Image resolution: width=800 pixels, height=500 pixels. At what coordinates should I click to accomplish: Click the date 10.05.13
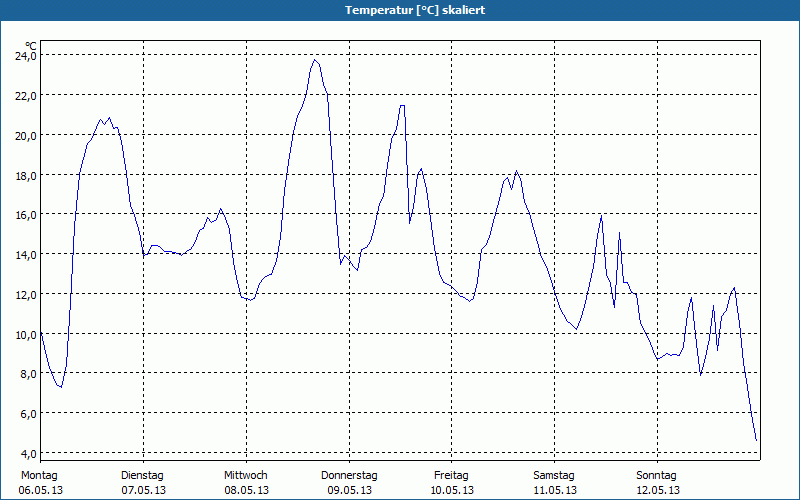pyautogui.click(x=452, y=490)
